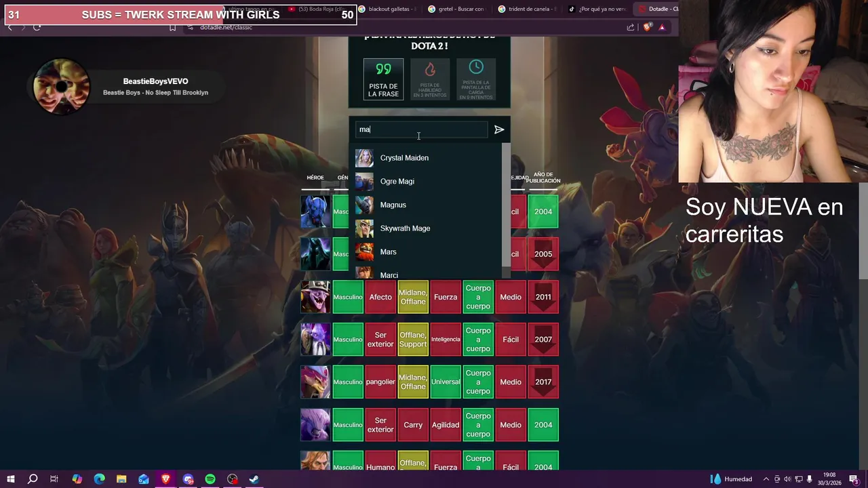Open the Brave Shields lion icon
The image size is (868, 488).
pos(647,27)
